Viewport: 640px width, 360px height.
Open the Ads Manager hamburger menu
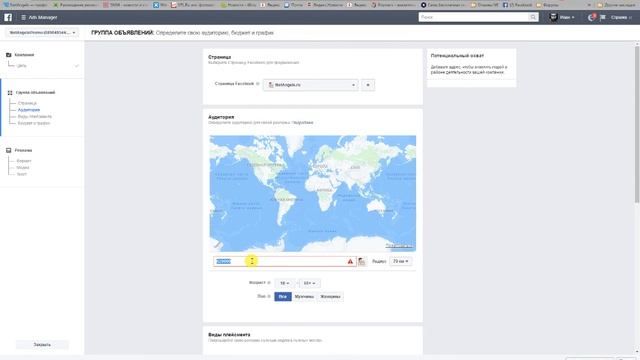[23, 18]
